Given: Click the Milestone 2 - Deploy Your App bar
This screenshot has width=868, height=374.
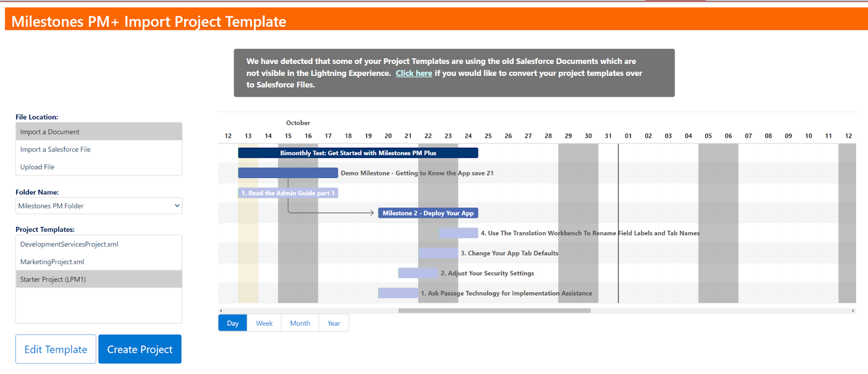Looking at the screenshot, I should (428, 213).
